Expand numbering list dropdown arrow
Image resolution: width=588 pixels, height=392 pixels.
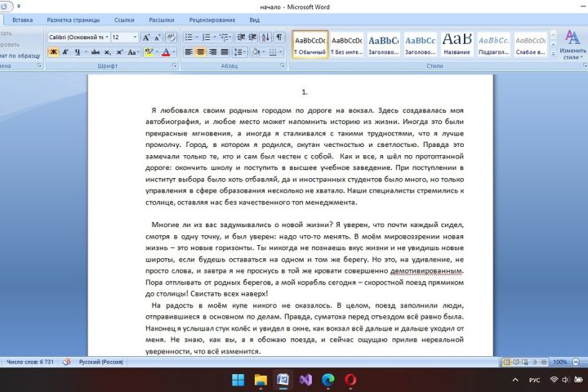point(215,38)
